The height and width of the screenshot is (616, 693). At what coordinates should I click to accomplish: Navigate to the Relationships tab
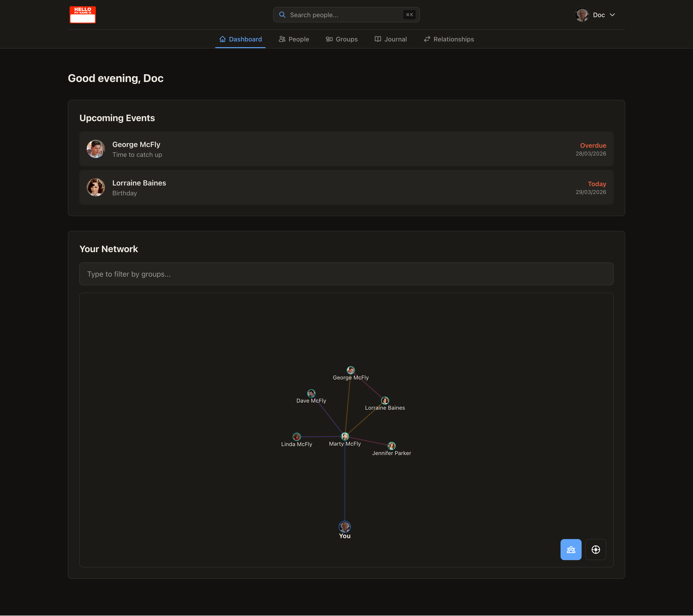(x=449, y=39)
